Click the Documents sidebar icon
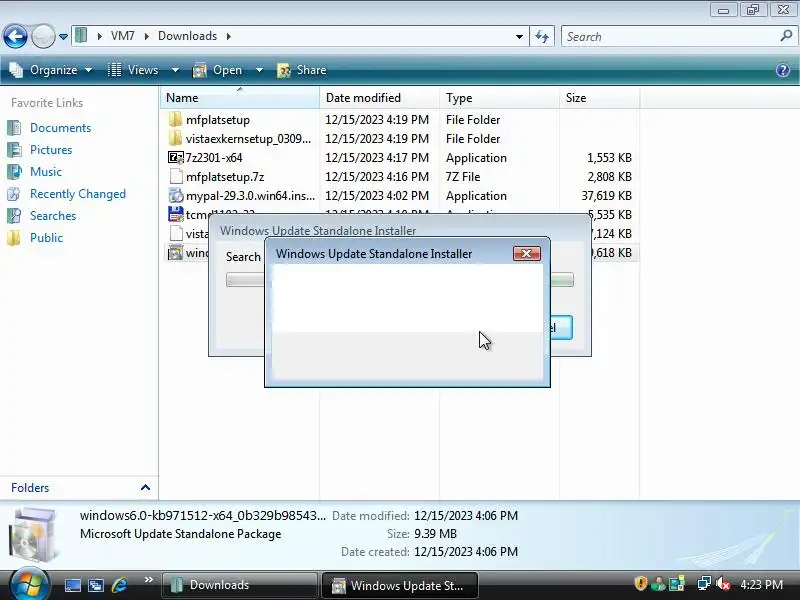This screenshot has width=800, height=600. coord(14,128)
